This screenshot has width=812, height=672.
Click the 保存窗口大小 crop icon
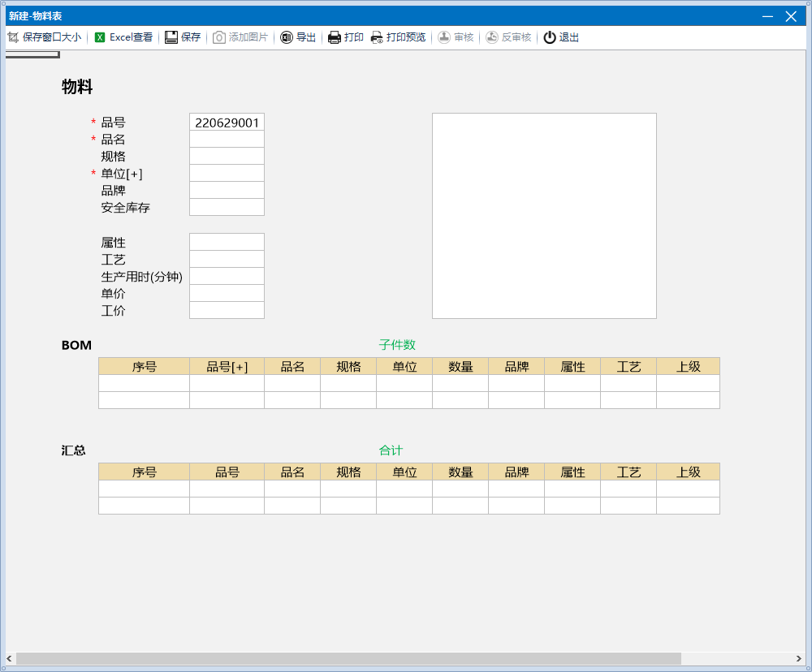coord(13,37)
